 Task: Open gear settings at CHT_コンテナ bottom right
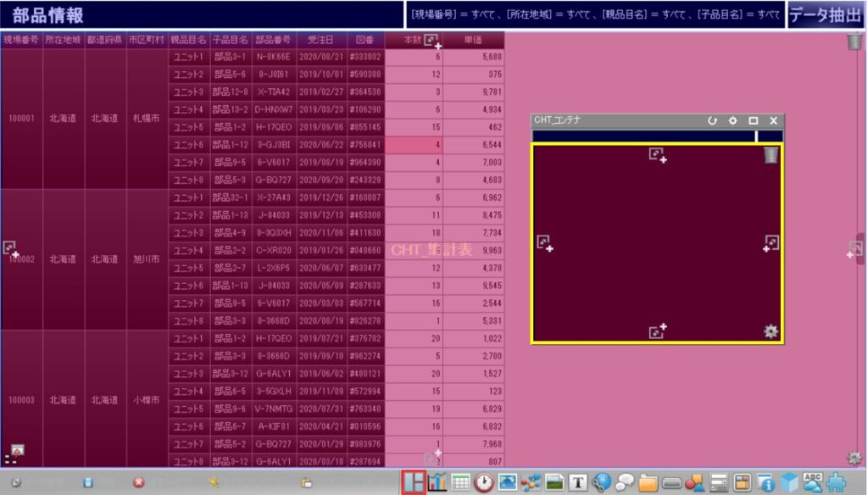(770, 331)
